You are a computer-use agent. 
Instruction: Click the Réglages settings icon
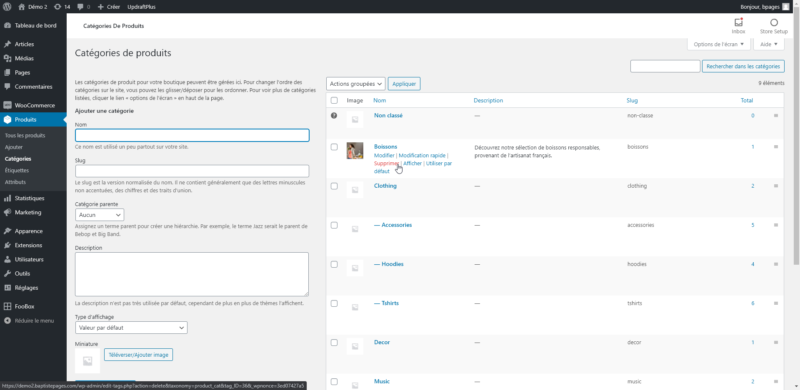tap(7, 288)
